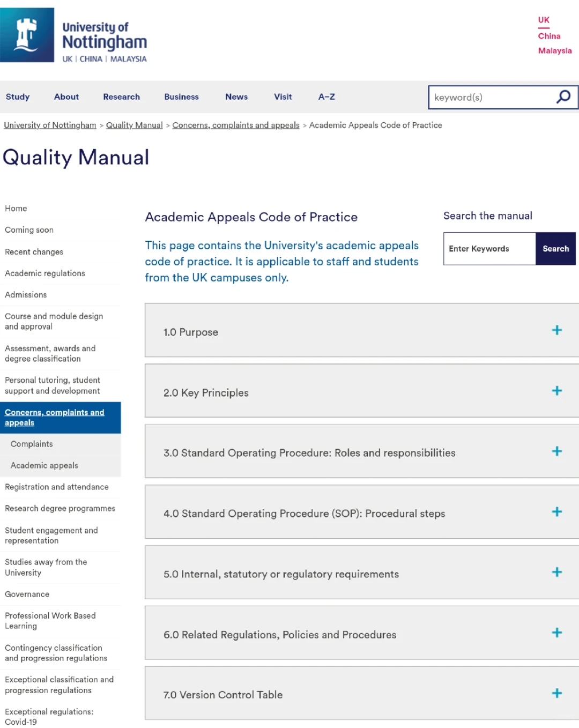
Task: Open the About menu
Action: pos(66,97)
